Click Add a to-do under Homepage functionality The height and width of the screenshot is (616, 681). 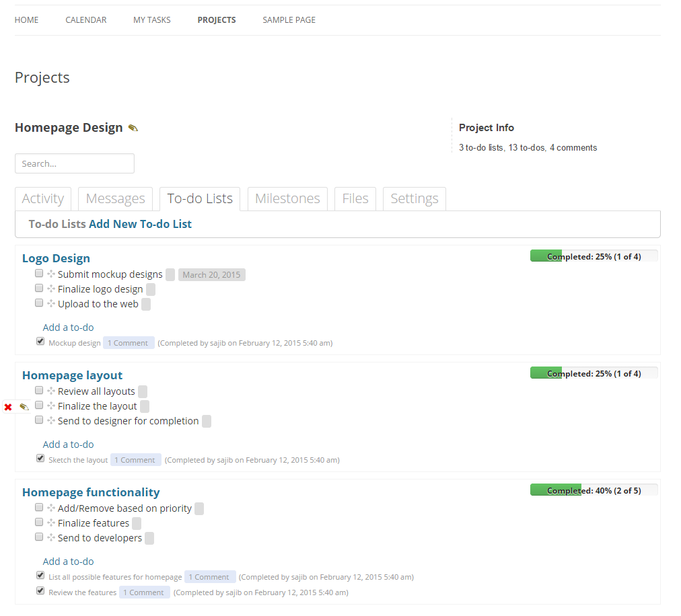click(x=68, y=562)
